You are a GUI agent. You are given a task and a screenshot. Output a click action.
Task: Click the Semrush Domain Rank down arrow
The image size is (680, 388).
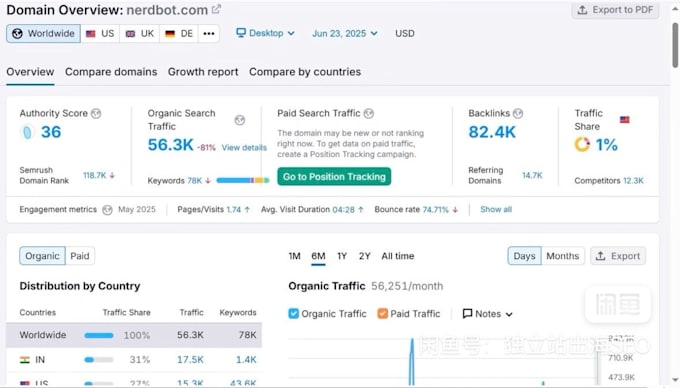click(112, 176)
